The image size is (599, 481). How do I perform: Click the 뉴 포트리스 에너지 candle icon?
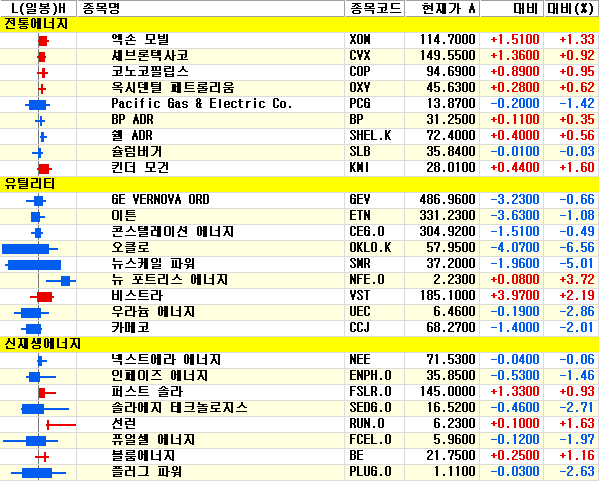61,281
